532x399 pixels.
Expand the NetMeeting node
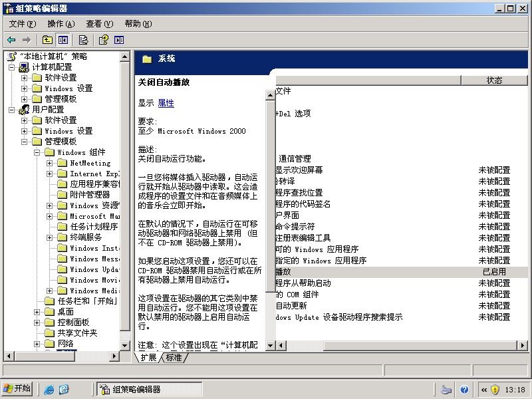pyautogui.click(x=49, y=163)
